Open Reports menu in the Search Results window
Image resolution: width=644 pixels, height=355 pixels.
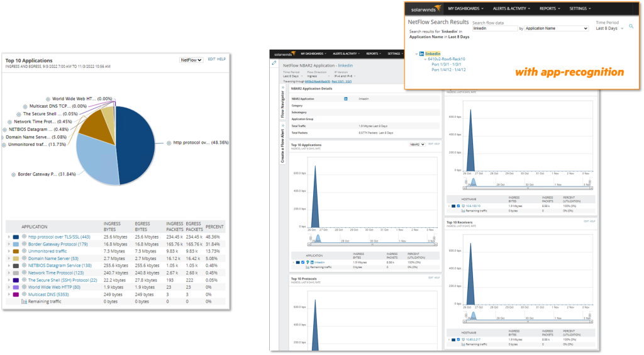[x=550, y=9]
